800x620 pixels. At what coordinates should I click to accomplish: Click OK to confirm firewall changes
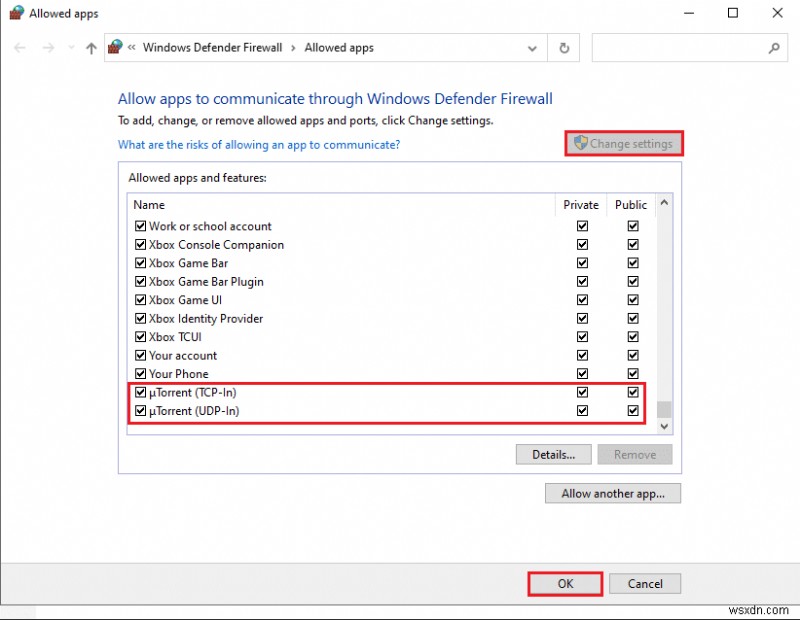tap(565, 583)
